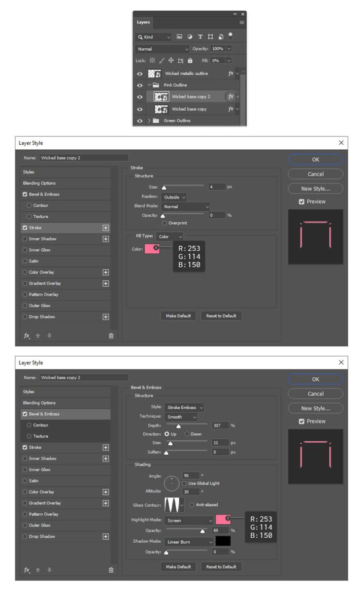Select Outer Glow in Stroke-settings dialog list
Image resolution: width=364 pixels, height=591 pixels.
click(65, 306)
